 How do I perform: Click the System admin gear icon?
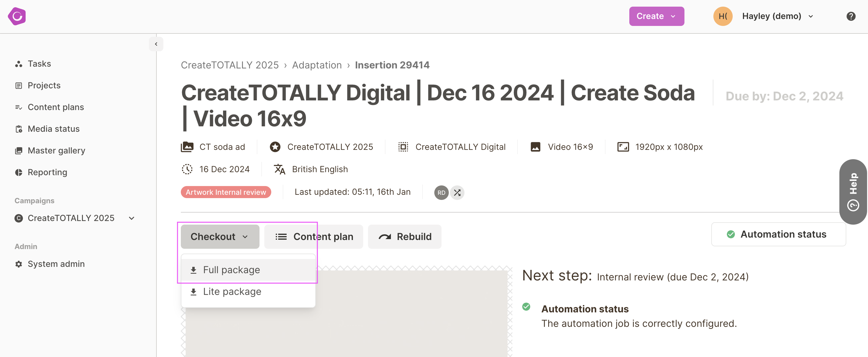tap(18, 264)
